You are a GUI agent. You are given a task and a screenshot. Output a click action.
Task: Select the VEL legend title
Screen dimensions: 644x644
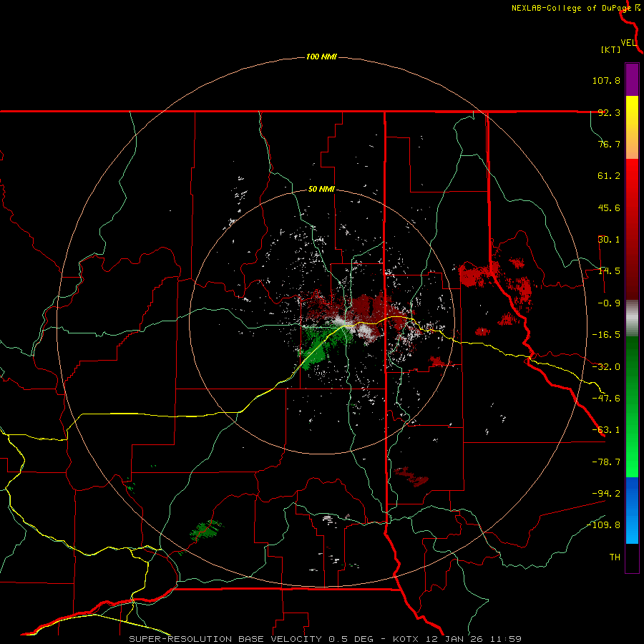click(x=628, y=42)
